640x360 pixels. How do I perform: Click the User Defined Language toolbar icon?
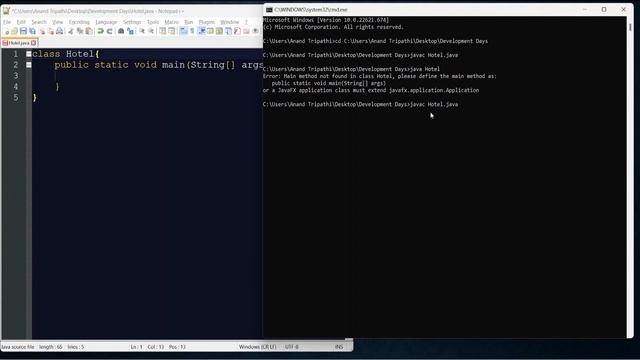(210, 31)
